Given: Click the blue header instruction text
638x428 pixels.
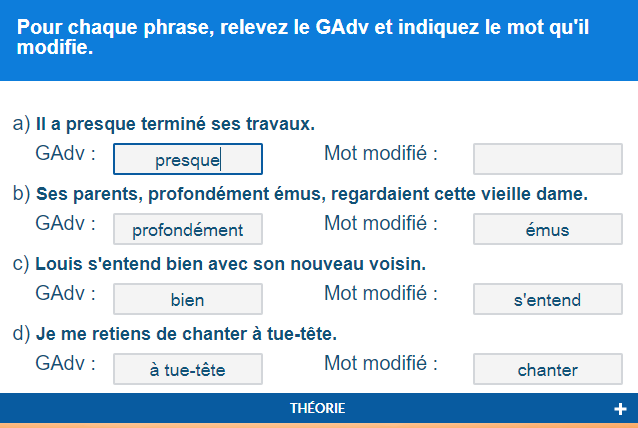Looking at the screenshot, I should click(303, 38).
